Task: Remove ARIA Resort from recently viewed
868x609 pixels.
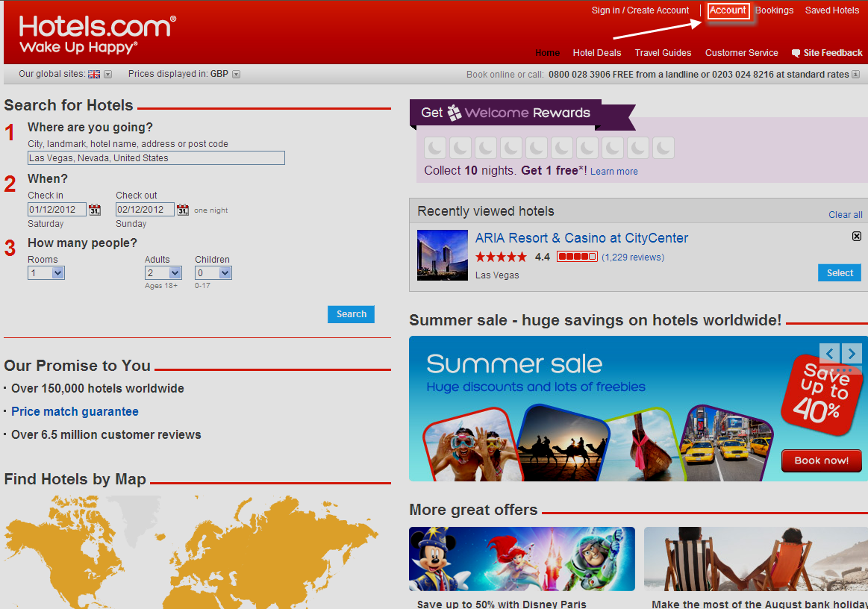Action: [856, 237]
